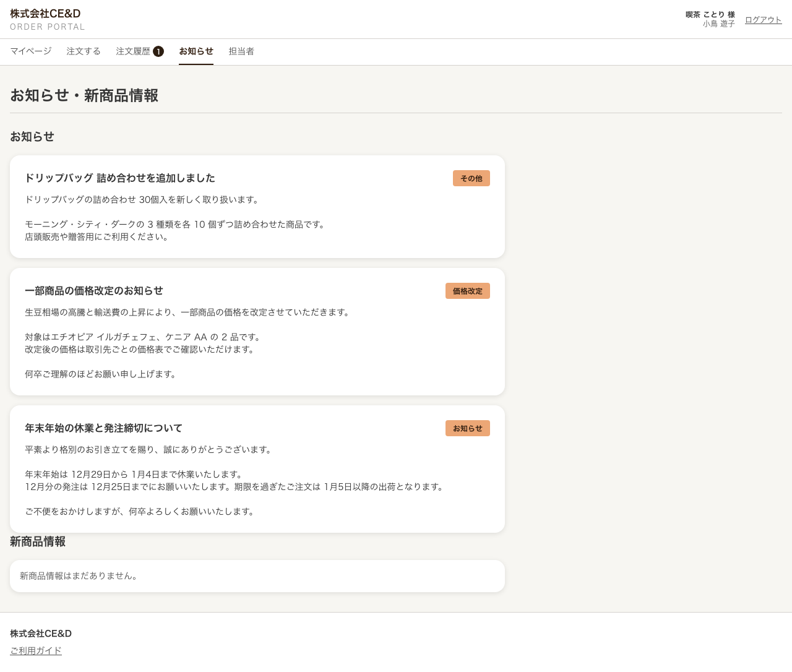Open the 注文履歴 tab
The image size is (792, 672).
click(140, 51)
